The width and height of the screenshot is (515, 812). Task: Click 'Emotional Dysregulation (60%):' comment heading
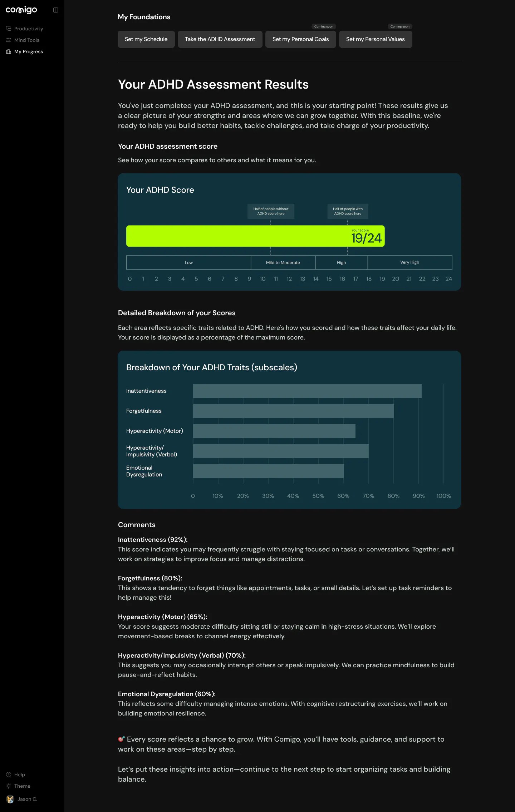point(167,694)
